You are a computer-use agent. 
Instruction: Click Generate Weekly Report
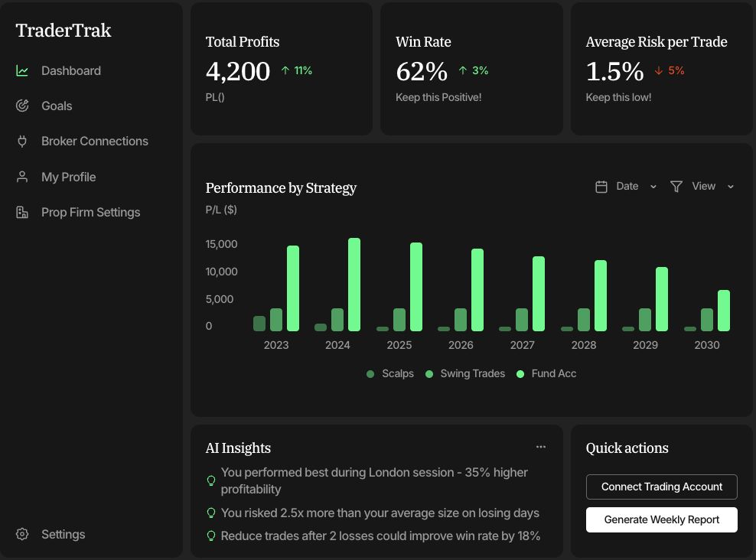(661, 519)
